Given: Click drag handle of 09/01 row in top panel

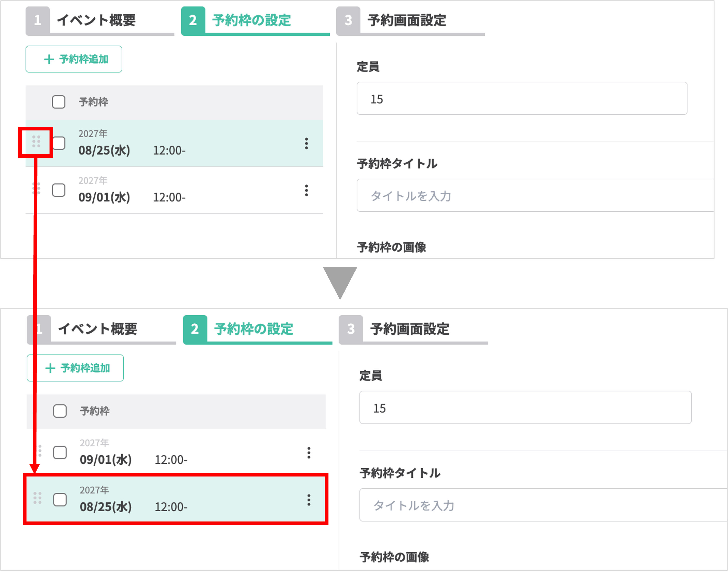Looking at the screenshot, I should 38,188.
